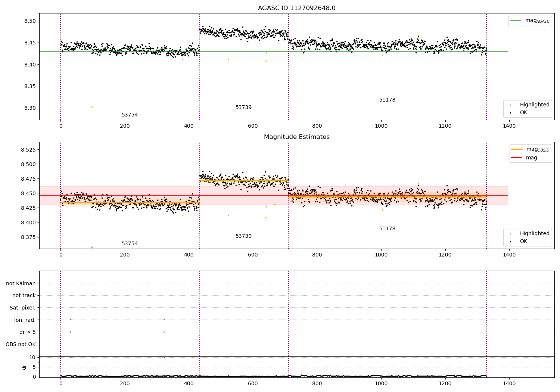Click the 200 x-tick under the bottom plot

point(125,384)
